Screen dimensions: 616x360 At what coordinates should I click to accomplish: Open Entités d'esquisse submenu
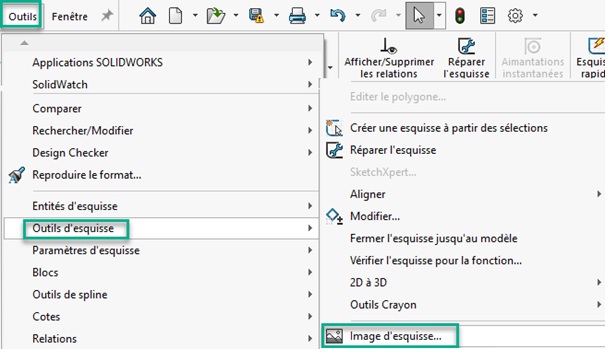162,206
